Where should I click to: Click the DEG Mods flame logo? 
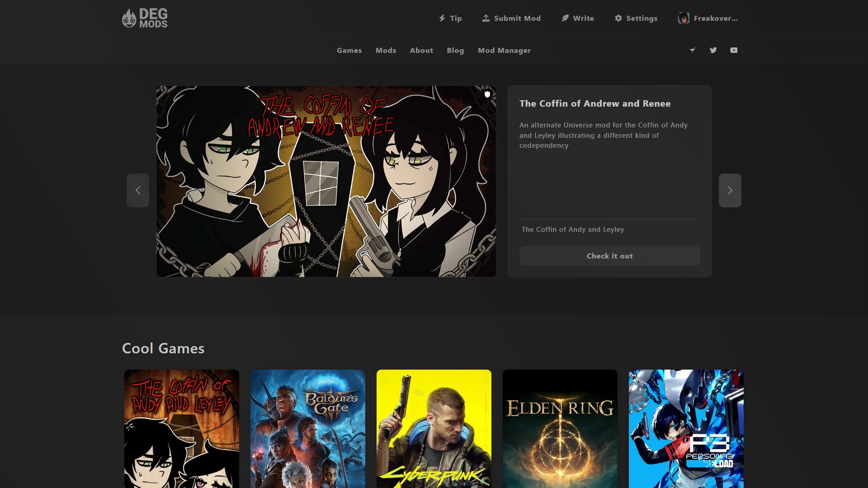click(x=129, y=19)
